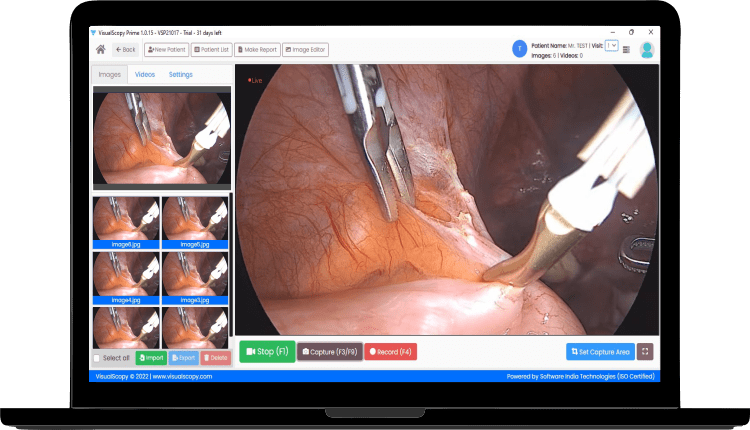750x430 pixels.
Task: Select thumbnail image6.jpg
Action: pos(126,223)
